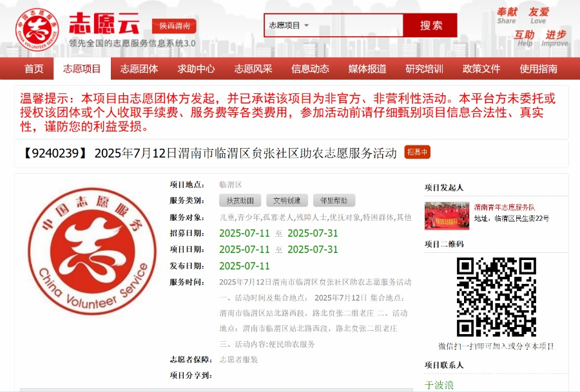Viewport: 580px width, 392px height.
Task: Click the 邻里帮助 service category tag
Action: point(334,201)
